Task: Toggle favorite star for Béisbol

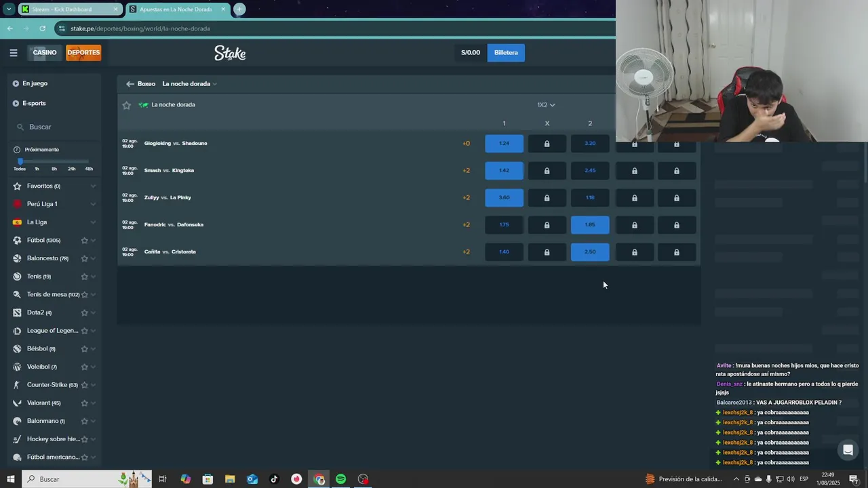Action: pyautogui.click(x=85, y=349)
